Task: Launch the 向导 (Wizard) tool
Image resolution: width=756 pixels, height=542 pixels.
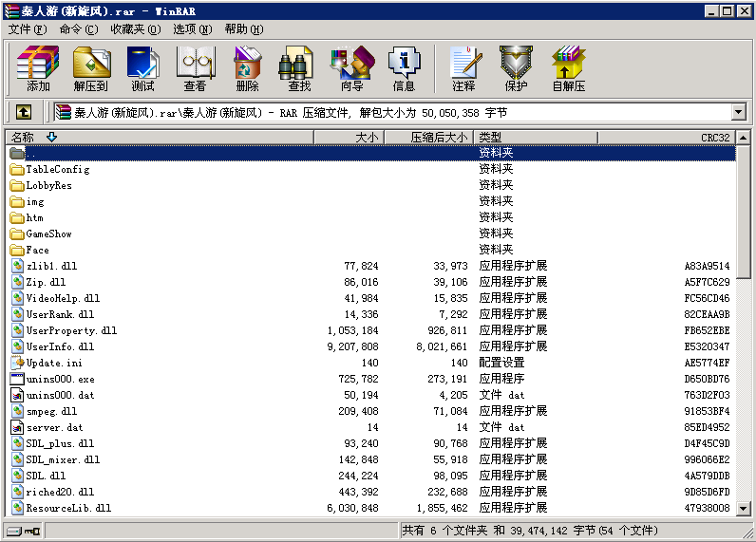Action: click(351, 68)
